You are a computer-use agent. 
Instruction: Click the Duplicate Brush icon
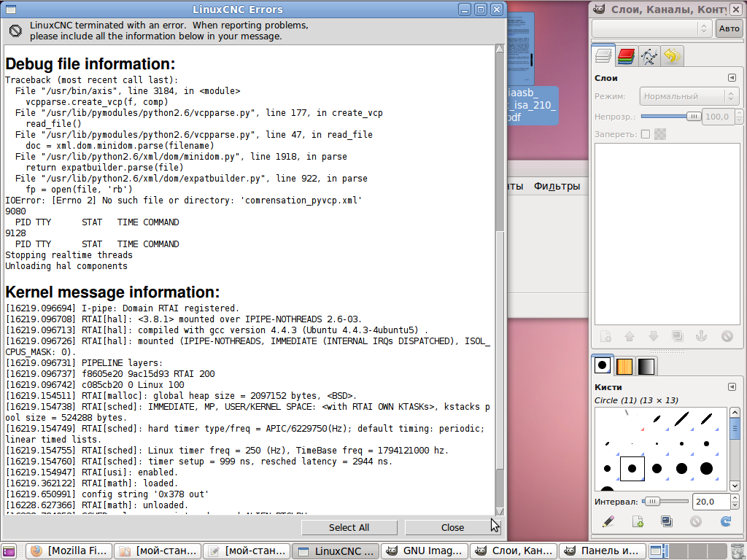click(667, 521)
